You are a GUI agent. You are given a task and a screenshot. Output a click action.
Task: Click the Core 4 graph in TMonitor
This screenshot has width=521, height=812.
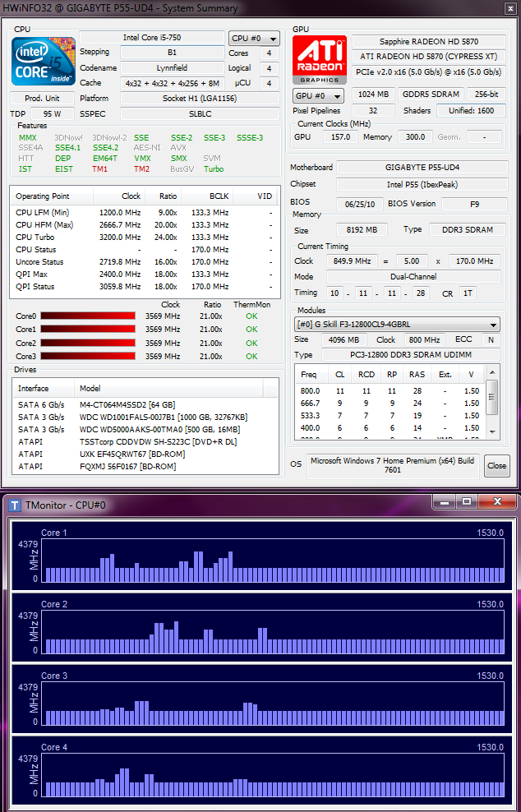(x=272, y=775)
